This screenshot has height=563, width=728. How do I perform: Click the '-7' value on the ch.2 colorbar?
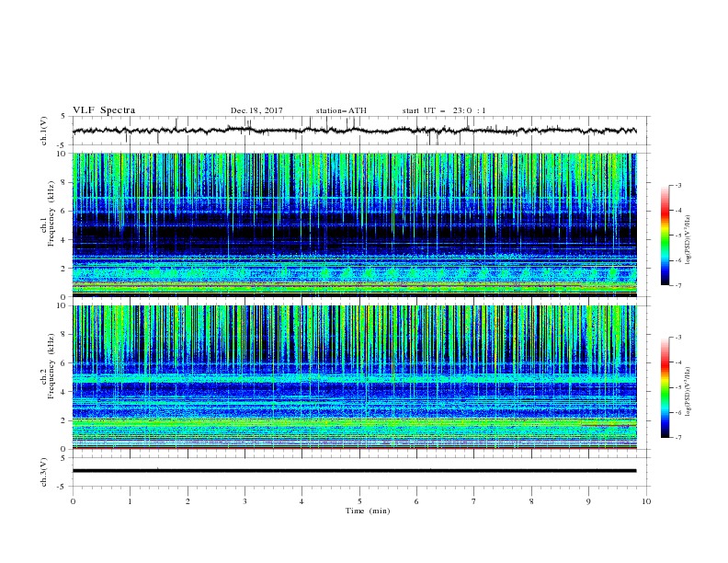(x=677, y=437)
